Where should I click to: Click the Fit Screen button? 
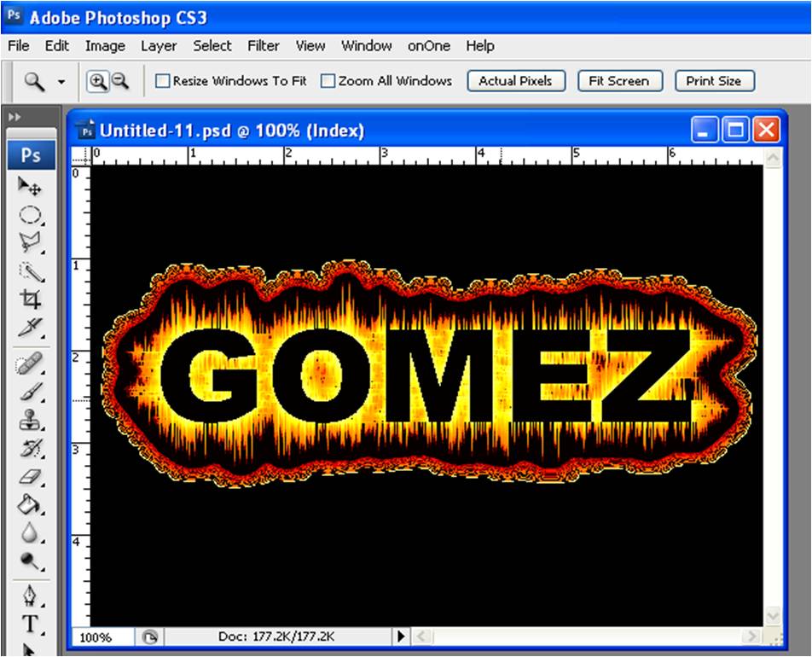click(619, 81)
